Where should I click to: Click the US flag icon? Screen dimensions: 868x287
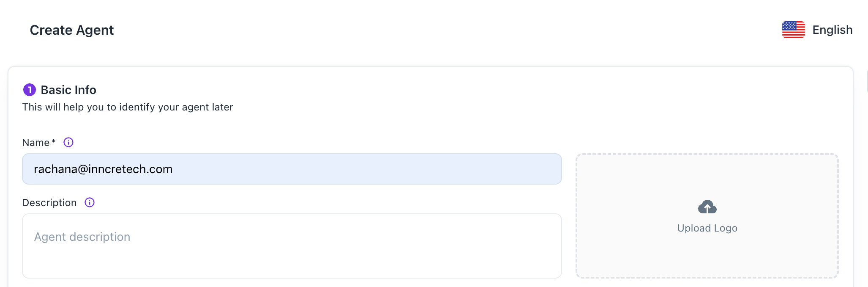[793, 30]
